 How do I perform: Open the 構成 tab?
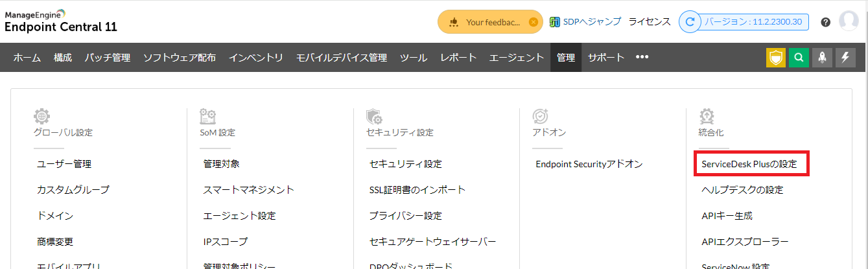point(63,58)
